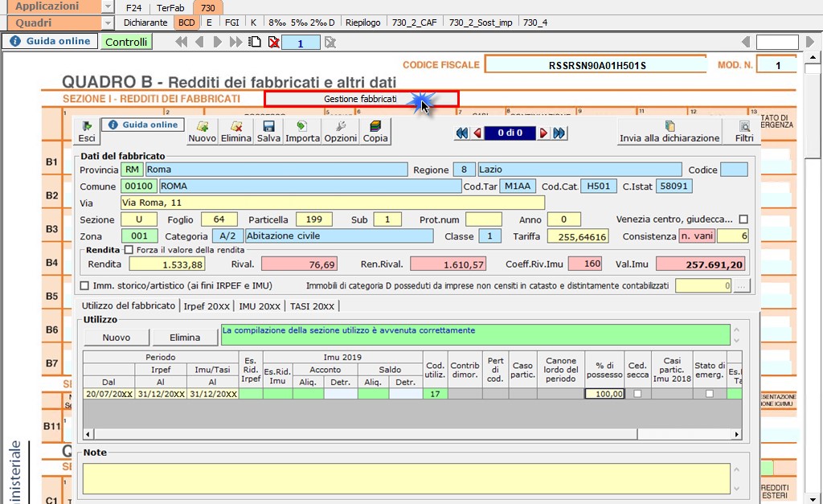Open the Riepilogo quadro tab
823x504 pixels.
point(363,23)
